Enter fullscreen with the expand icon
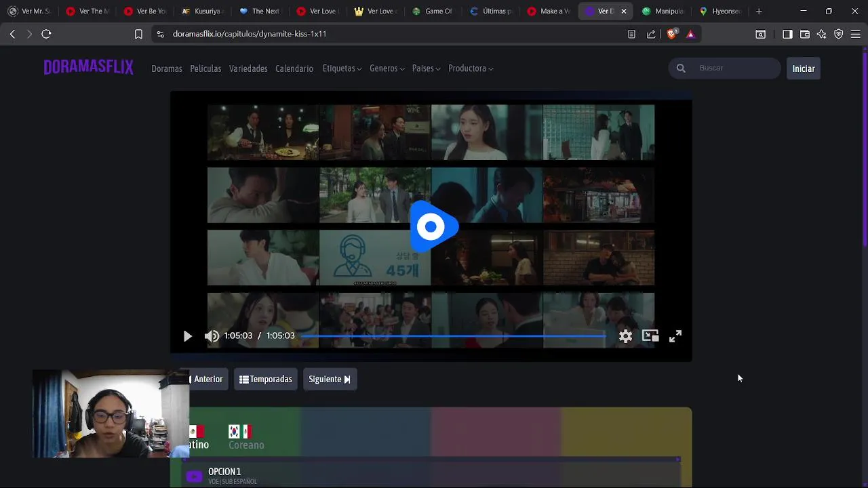The height and width of the screenshot is (488, 868). tap(675, 336)
